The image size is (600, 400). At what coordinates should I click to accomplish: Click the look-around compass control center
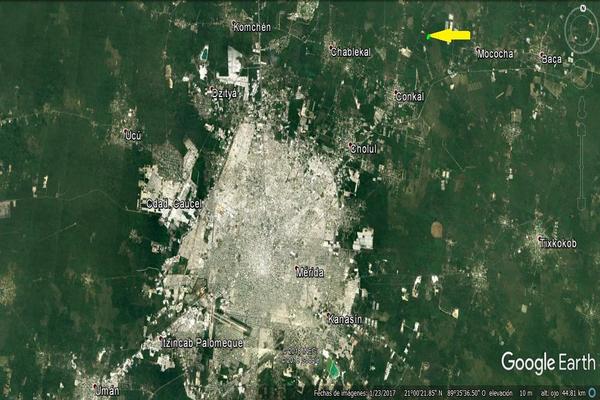[x=580, y=28]
